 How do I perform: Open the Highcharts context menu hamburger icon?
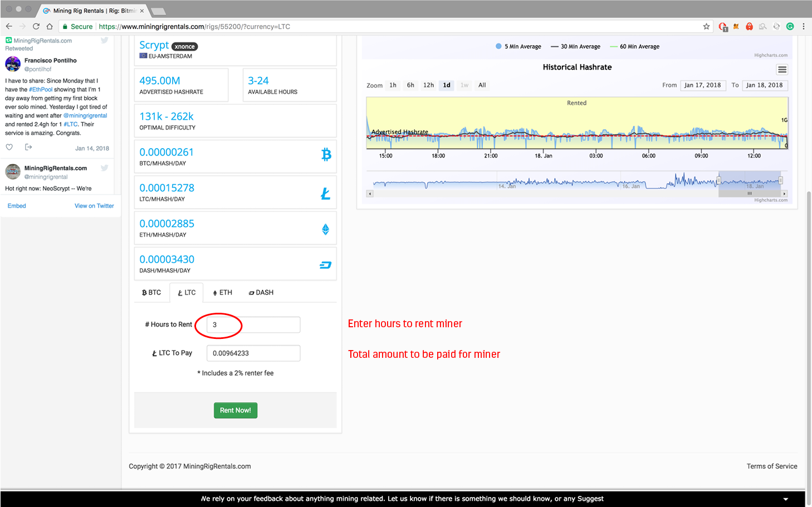(782, 70)
